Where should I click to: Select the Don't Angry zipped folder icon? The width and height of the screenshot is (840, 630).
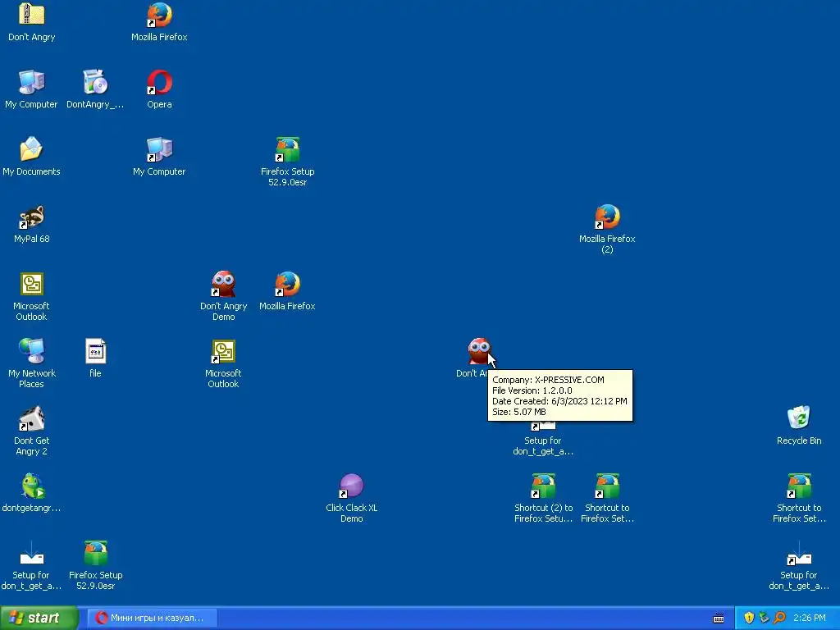pyautogui.click(x=32, y=15)
